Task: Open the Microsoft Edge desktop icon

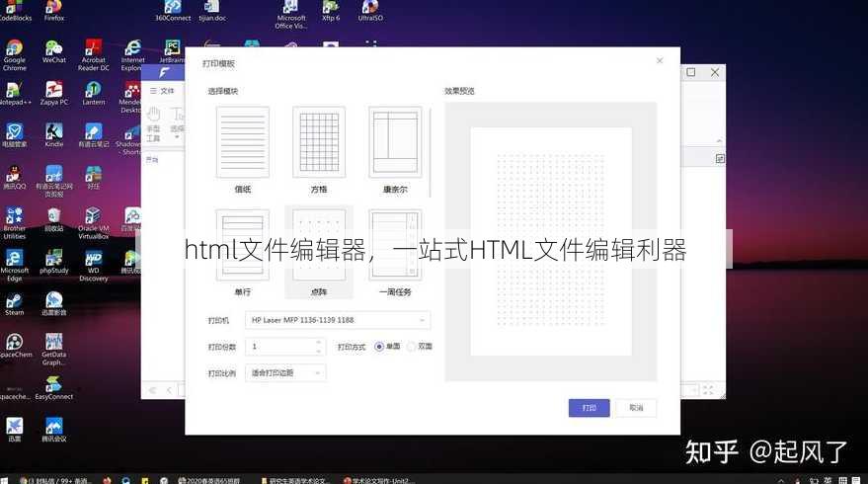Action: pos(15,266)
